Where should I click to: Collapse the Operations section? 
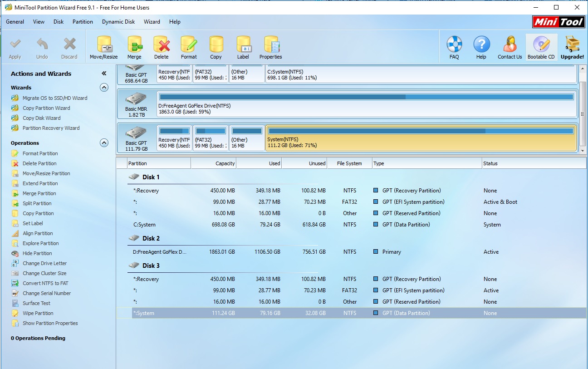[104, 143]
